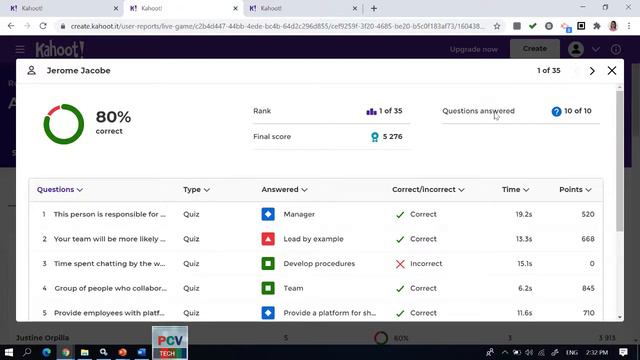Click the 6.2s time value
Screen dimensions: 640x360
pyautogui.click(x=525, y=288)
